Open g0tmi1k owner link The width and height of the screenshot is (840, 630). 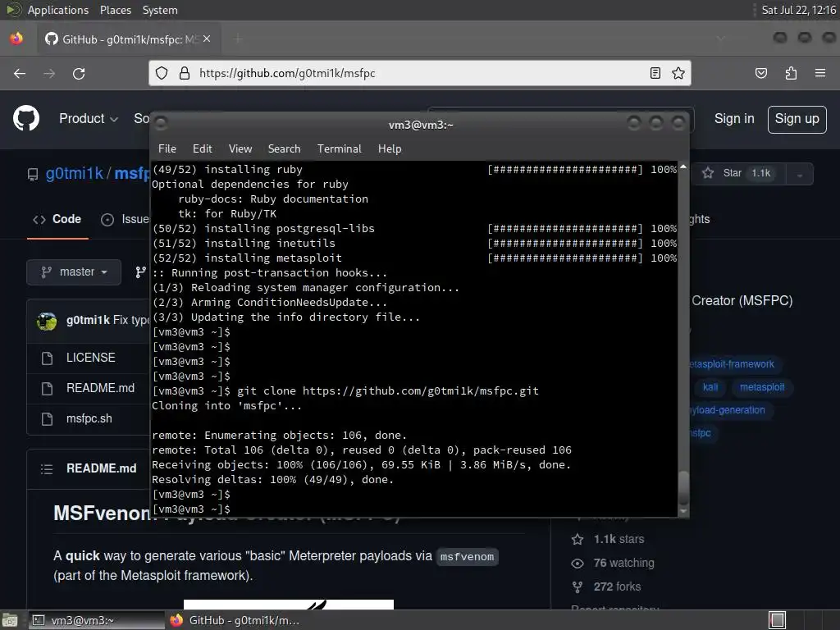click(75, 174)
